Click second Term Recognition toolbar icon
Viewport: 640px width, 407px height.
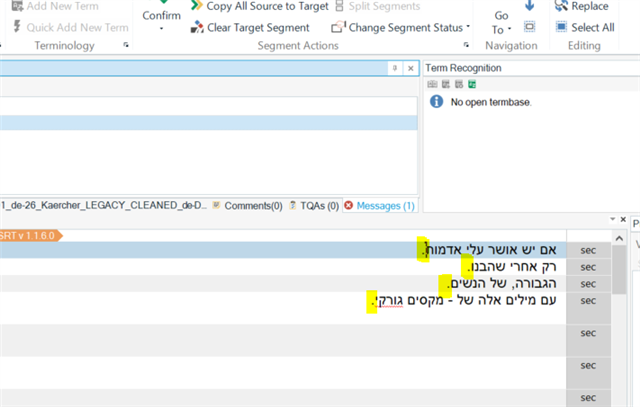446,84
